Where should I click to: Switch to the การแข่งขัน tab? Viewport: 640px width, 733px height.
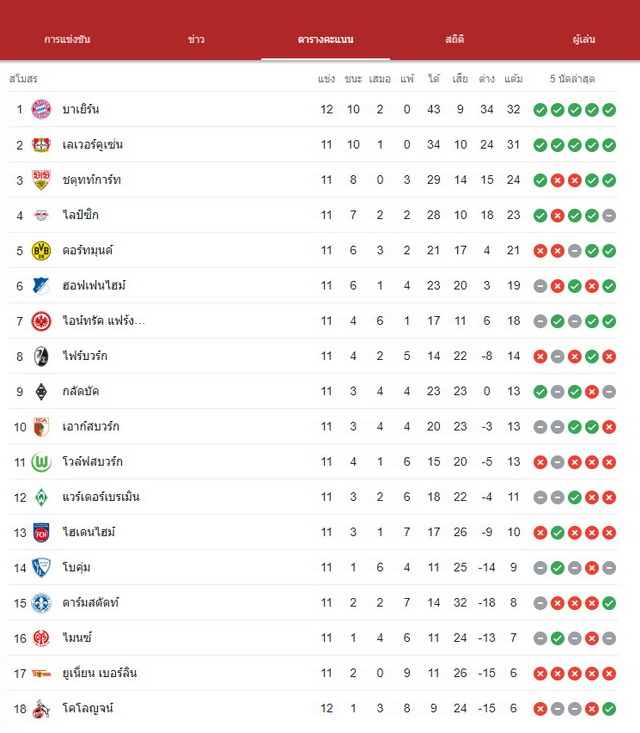67,39
